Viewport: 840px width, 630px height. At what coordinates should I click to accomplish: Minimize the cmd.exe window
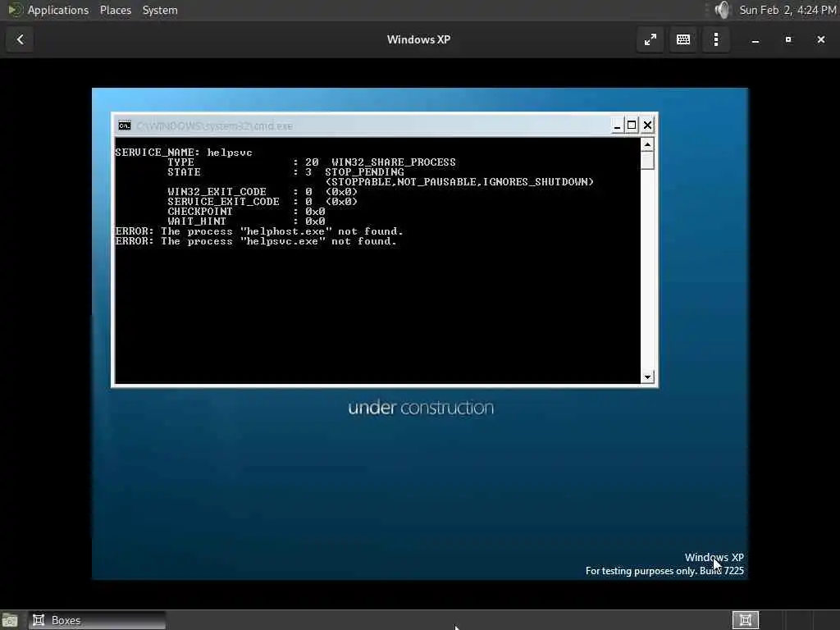tap(617, 126)
